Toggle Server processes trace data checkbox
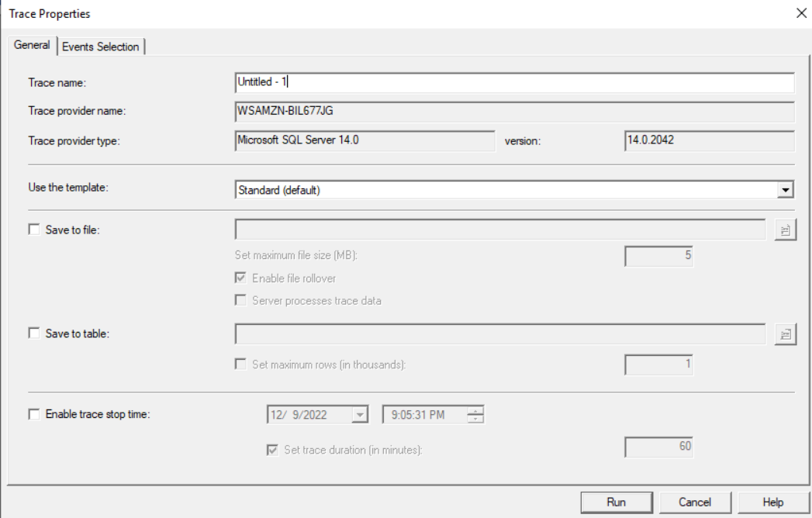This screenshot has height=518, width=812. tap(240, 300)
